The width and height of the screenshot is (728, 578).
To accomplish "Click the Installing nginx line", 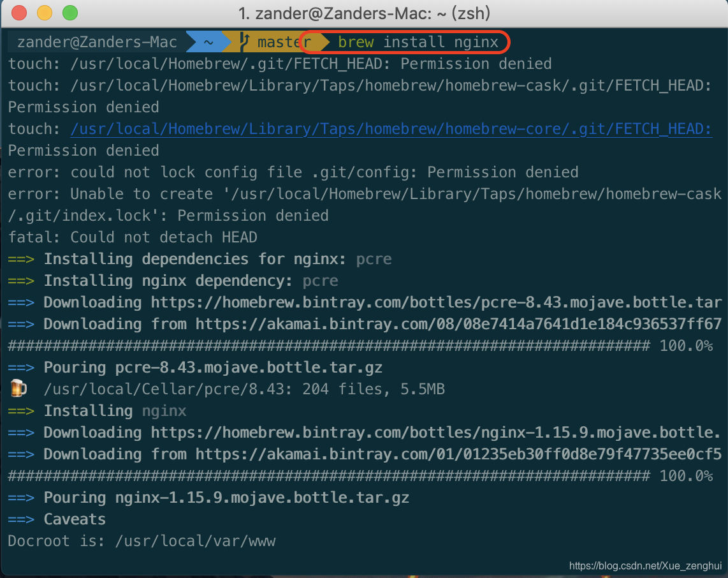I will (98, 411).
